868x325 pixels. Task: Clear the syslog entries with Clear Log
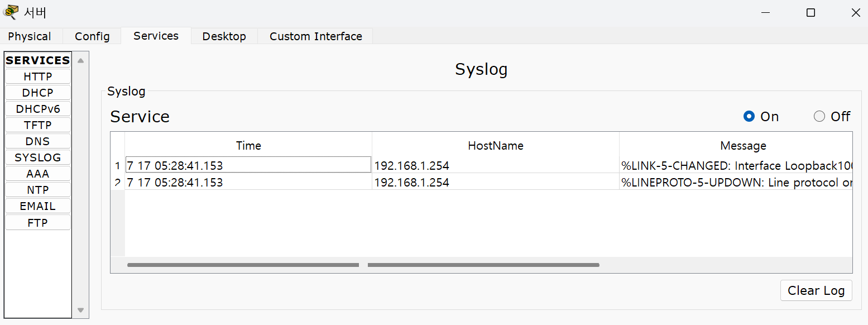click(816, 290)
